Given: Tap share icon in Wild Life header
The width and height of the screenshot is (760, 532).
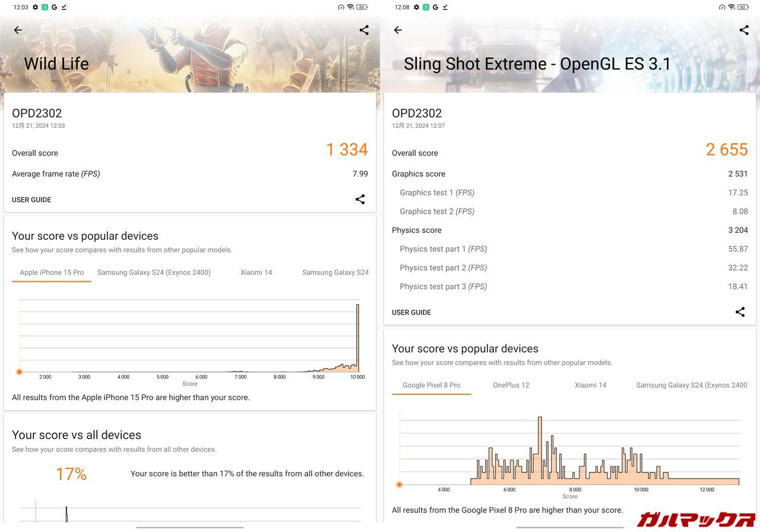Looking at the screenshot, I should point(364,30).
